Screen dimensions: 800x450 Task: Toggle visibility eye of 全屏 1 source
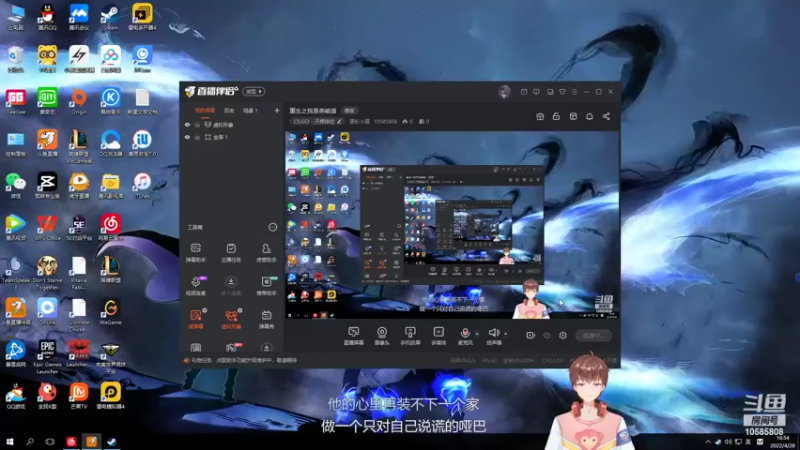click(187, 137)
